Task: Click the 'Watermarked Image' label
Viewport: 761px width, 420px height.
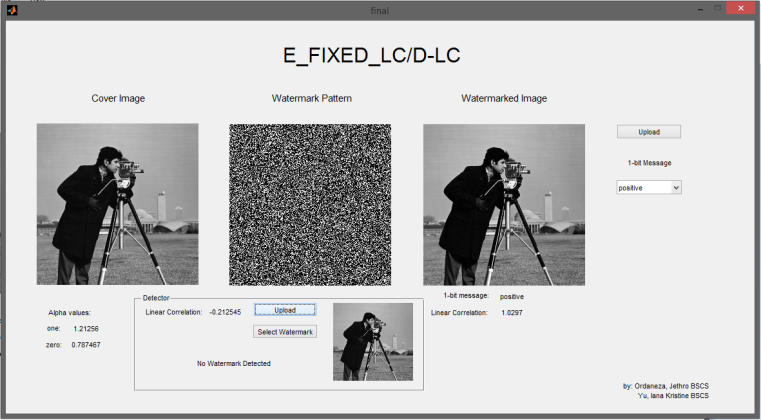Action: (x=504, y=98)
